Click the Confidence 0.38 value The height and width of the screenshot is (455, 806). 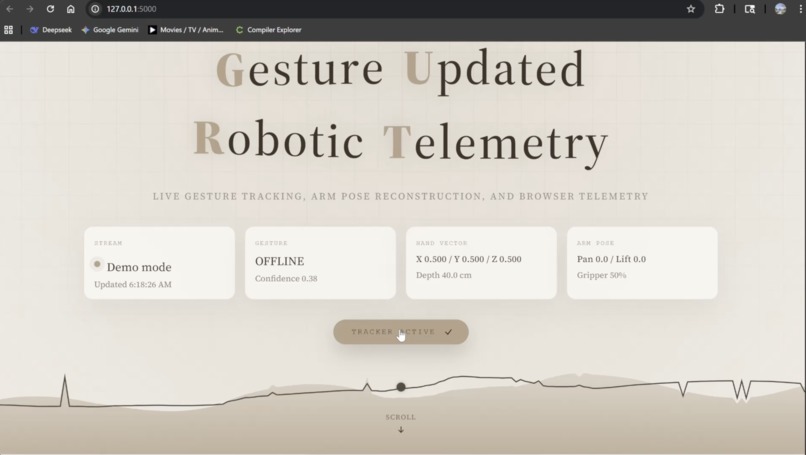(x=286, y=279)
